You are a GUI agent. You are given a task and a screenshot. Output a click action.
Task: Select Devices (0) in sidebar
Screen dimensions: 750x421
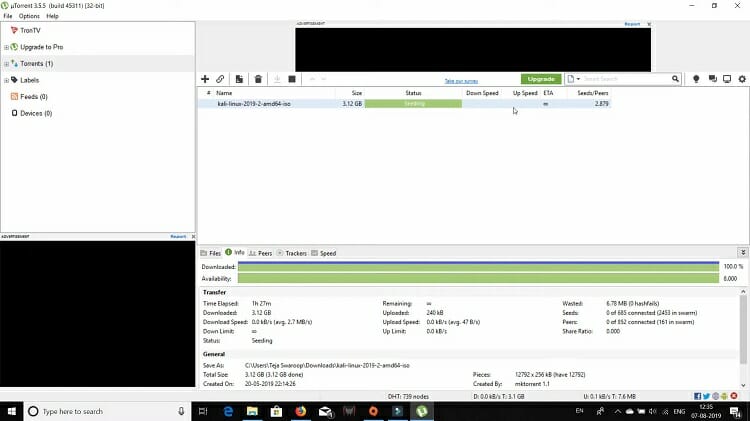pos(36,113)
